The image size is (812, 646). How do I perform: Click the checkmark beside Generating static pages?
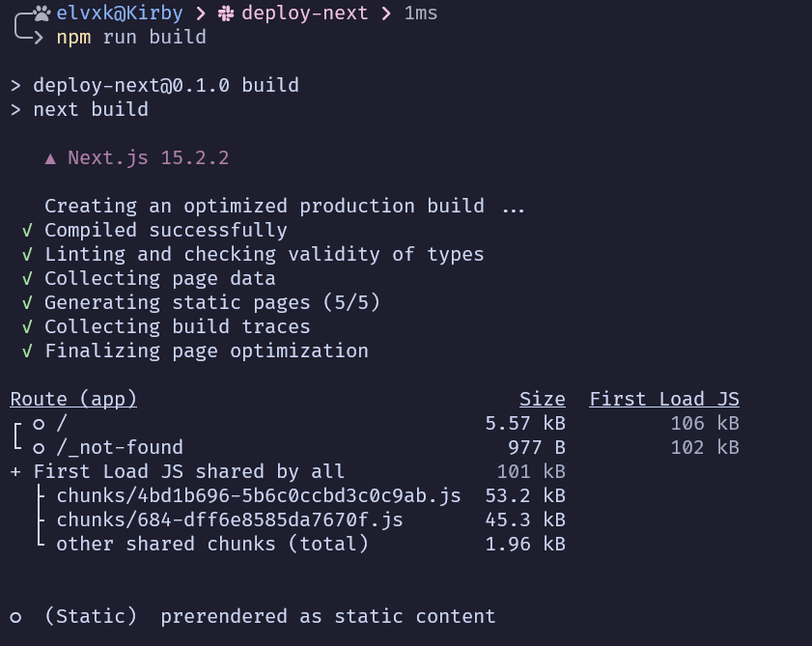[27, 303]
